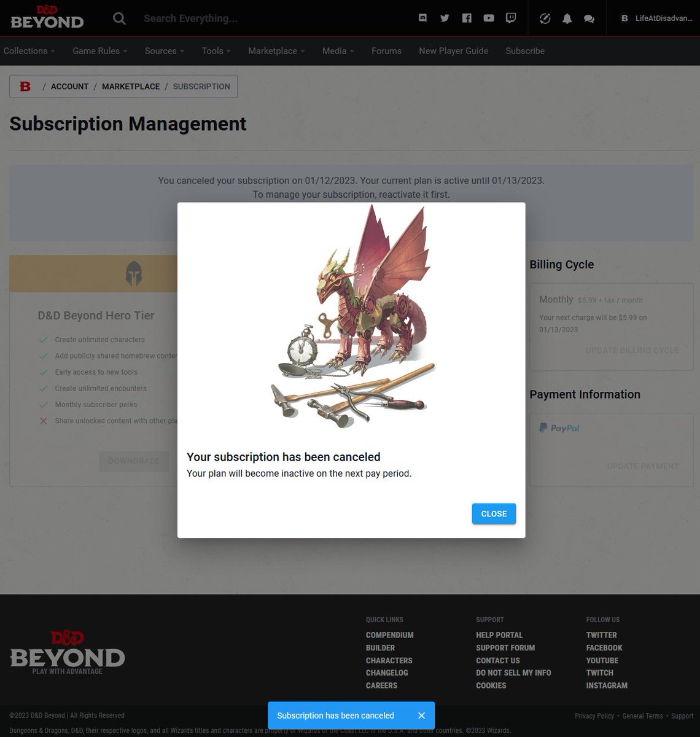This screenshot has height=737, width=700.
Task: Open CHANGELOG footer link
Action: click(387, 673)
